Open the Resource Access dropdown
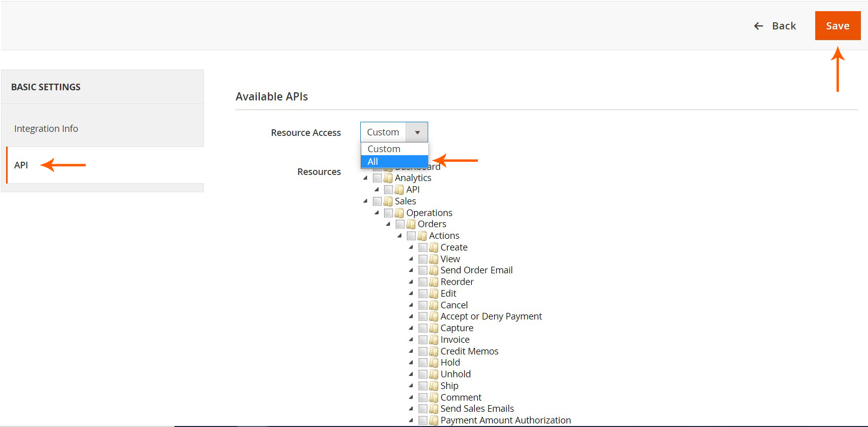This screenshot has width=868, height=427. click(x=394, y=132)
